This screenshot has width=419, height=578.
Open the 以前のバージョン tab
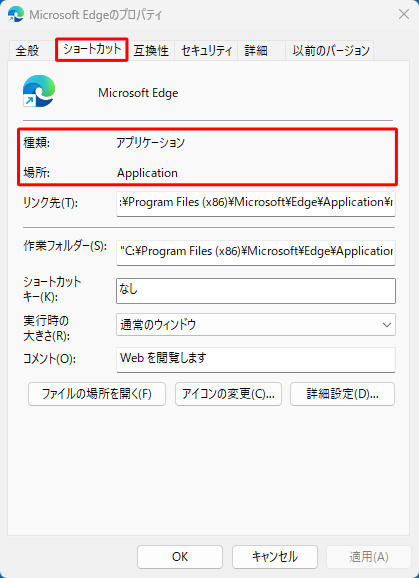[331, 51]
